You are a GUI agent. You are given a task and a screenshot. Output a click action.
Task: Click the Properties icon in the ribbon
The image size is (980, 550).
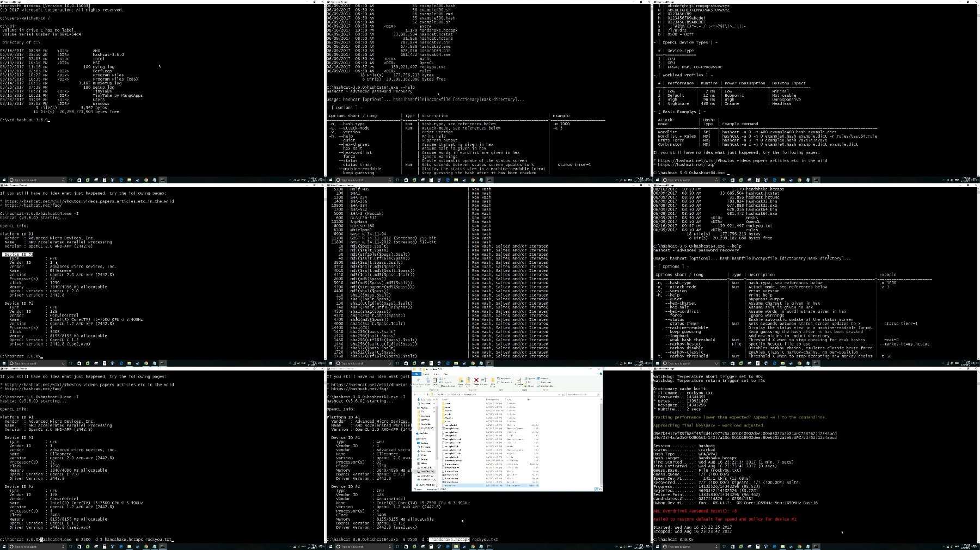pos(519,383)
